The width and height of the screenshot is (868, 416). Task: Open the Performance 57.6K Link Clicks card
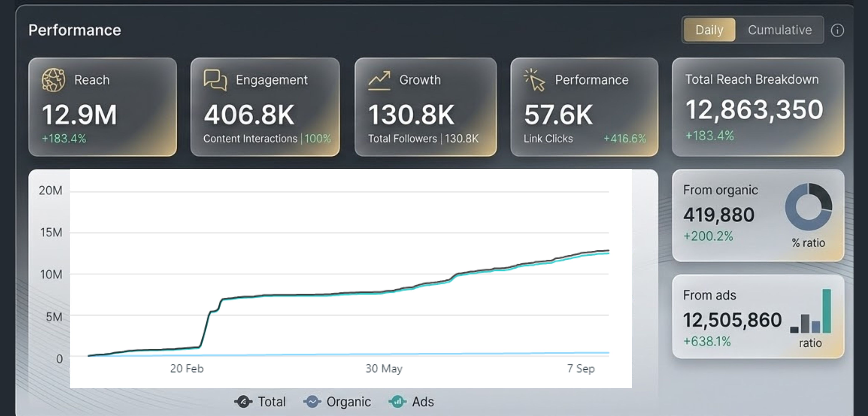click(x=584, y=107)
